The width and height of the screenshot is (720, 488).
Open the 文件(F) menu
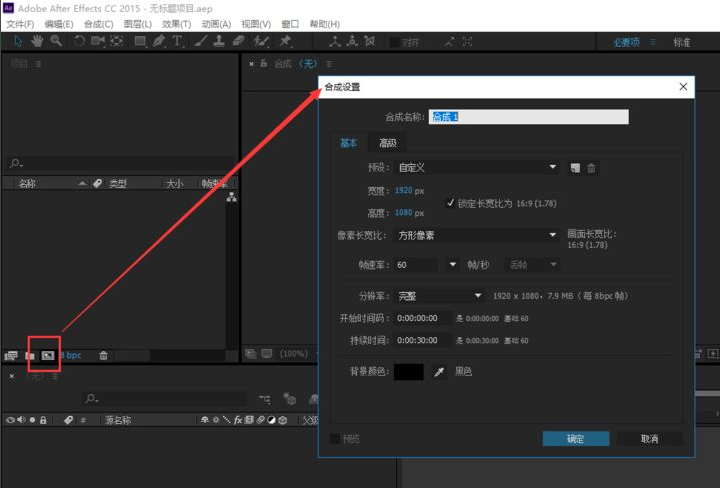pos(20,24)
